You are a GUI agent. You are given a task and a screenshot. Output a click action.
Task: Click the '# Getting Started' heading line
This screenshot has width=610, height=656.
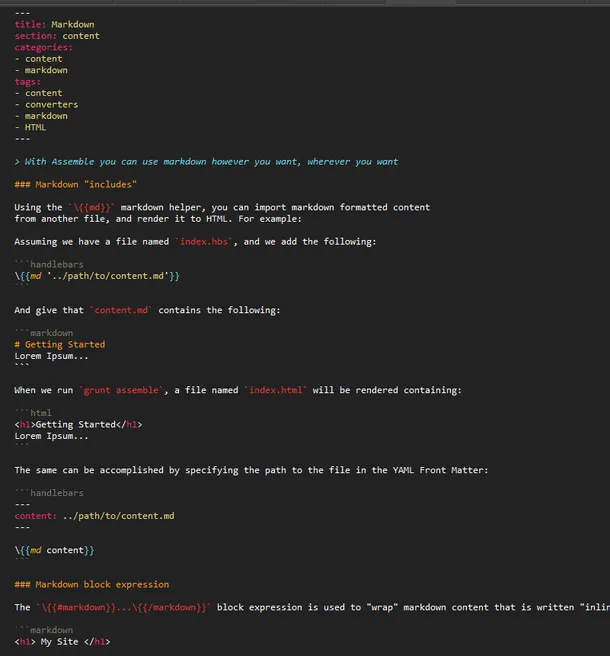pyautogui.click(x=60, y=345)
